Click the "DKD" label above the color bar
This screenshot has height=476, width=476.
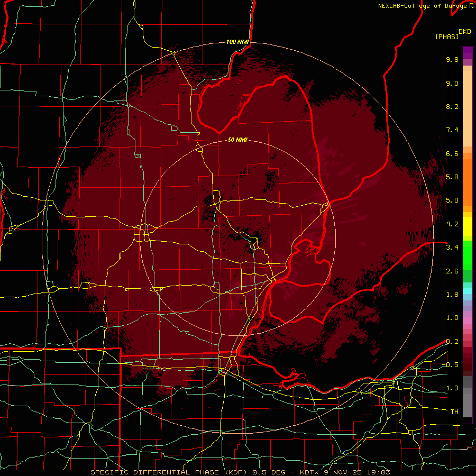point(465,32)
